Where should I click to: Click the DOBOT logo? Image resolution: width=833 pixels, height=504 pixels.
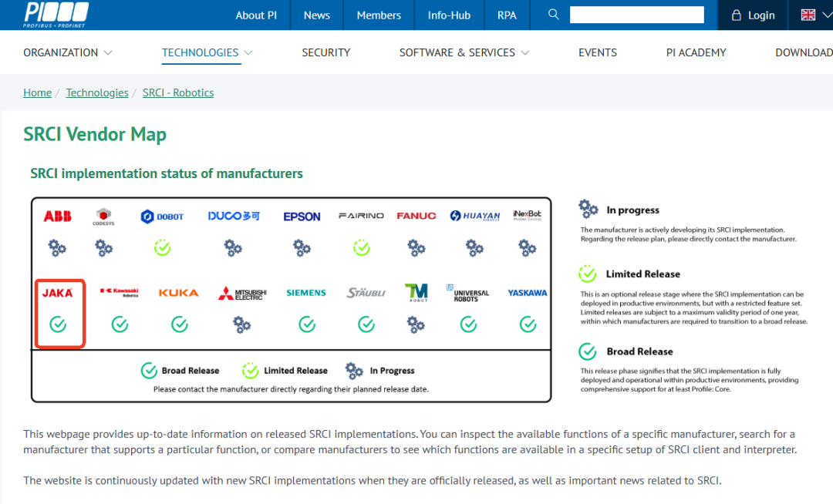pos(162,217)
